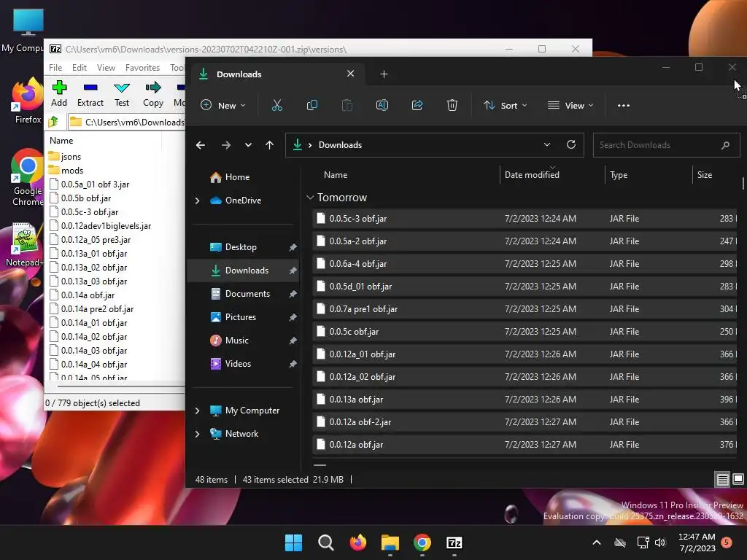This screenshot has width=747, height=560.
Task: Open the See more ellipsis menu
Action: pos(624,105)
